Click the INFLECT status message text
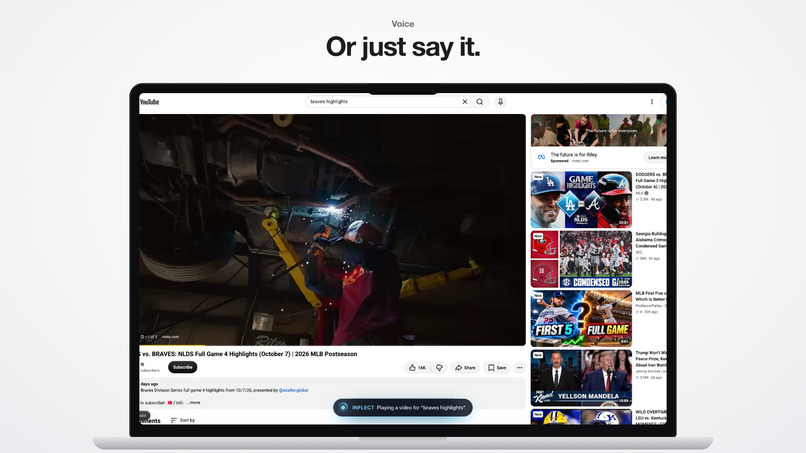Screen dimensions: 806x453 click(421, 408)
